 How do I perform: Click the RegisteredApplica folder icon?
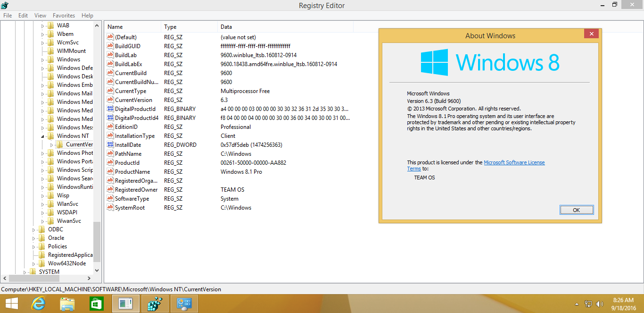(41, 255)
